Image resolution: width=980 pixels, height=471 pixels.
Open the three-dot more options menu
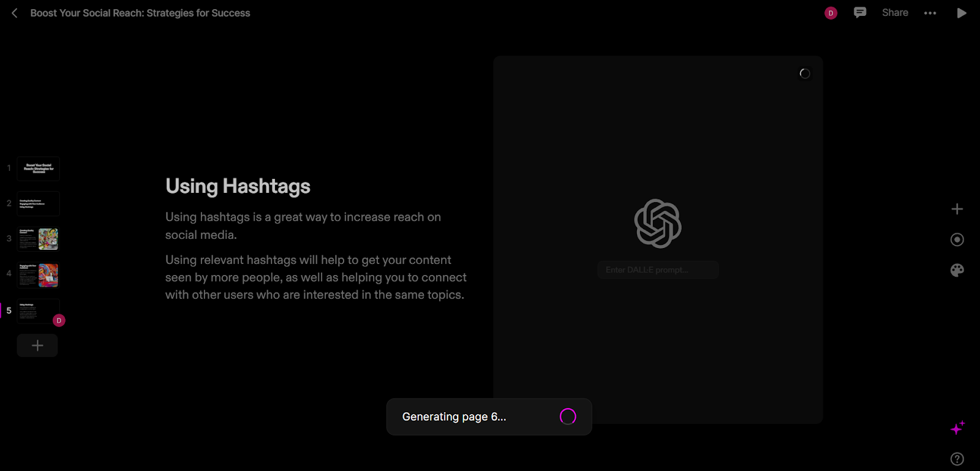point(930,13)
